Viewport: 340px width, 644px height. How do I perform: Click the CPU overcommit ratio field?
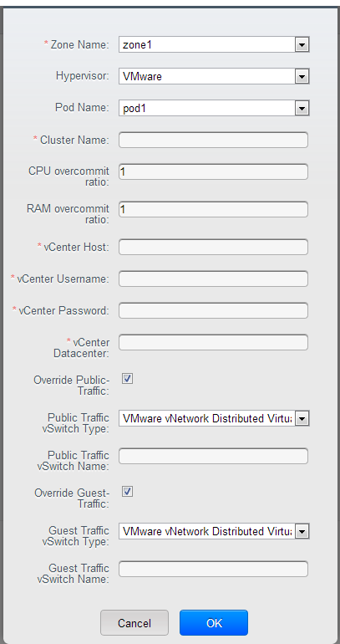[x=213, y=172]
